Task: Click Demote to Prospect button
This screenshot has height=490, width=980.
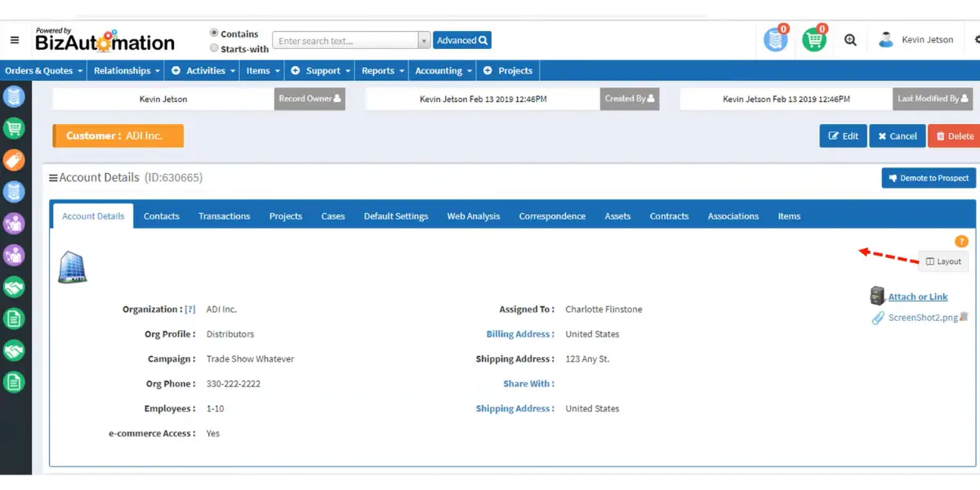Action: 929,178
